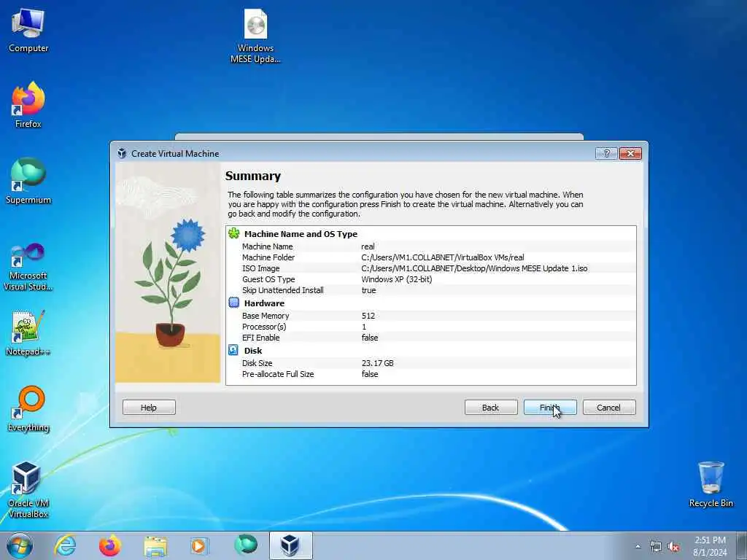Open Windows Media Player from the taskbar

click(199, 546)
